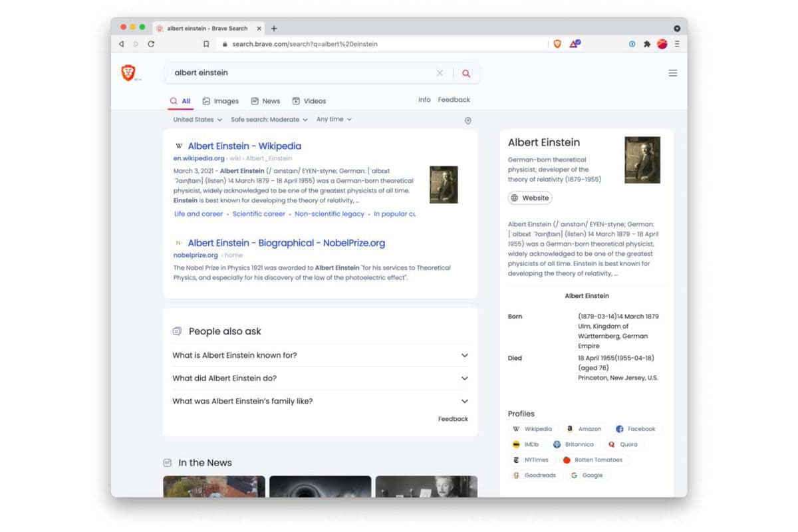Clear the search query with the X icon

coord(440,73)
